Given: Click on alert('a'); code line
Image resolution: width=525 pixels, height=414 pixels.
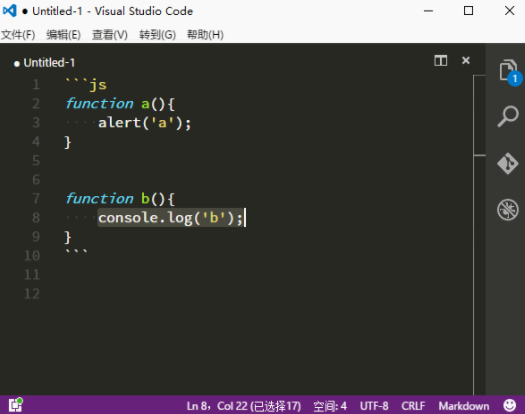Looking at the screenshot, I should 144,123.
